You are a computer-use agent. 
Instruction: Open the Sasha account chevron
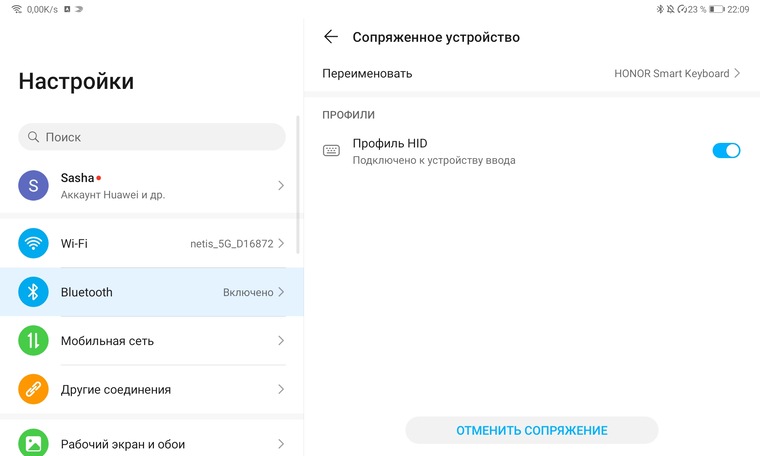click(x=281, y=185)
